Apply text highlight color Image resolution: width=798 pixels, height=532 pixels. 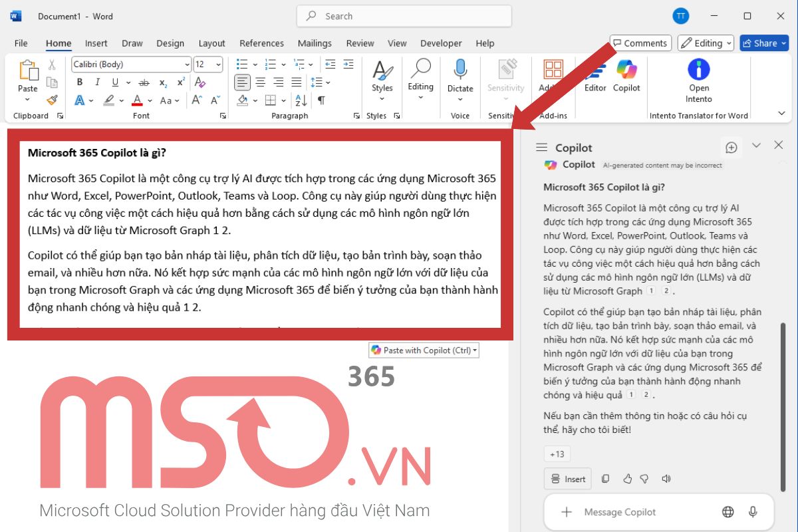[109, 100]
